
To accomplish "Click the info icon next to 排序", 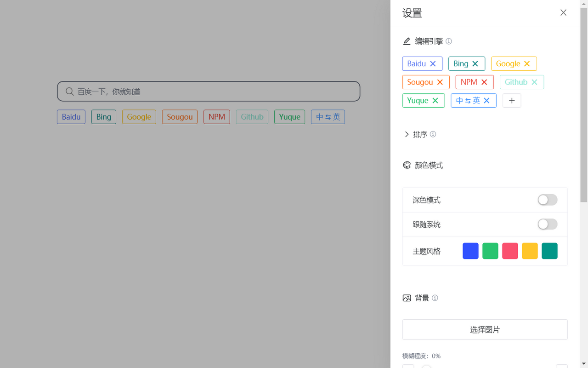I will 433,134.
